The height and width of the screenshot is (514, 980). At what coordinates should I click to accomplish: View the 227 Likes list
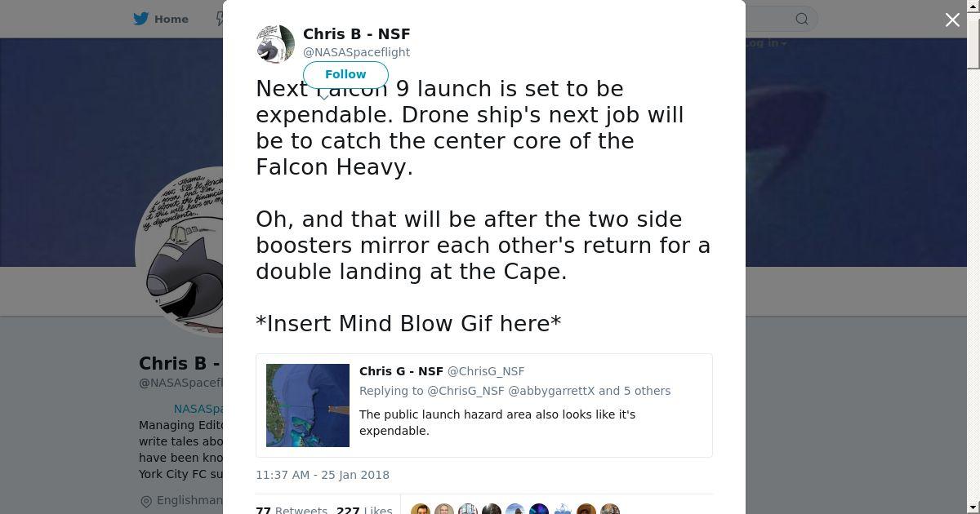(x=364, y=511)
